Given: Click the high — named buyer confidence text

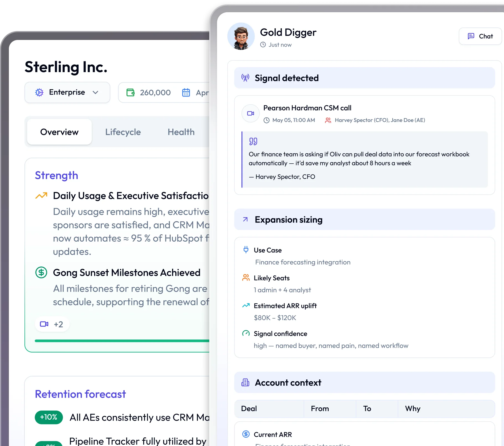Looking at the screenshot, I should (331, 346).
